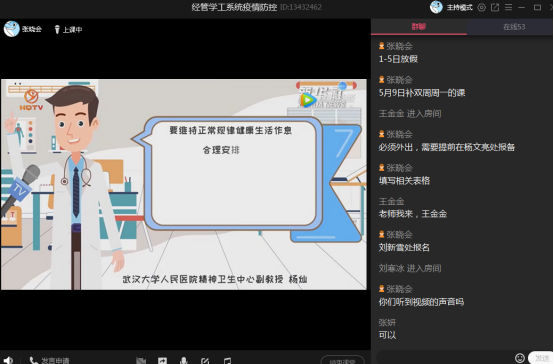Open the hexagon settings icon
The height and width of the screenshot is (364, 554).
click(x=482, y=7)
